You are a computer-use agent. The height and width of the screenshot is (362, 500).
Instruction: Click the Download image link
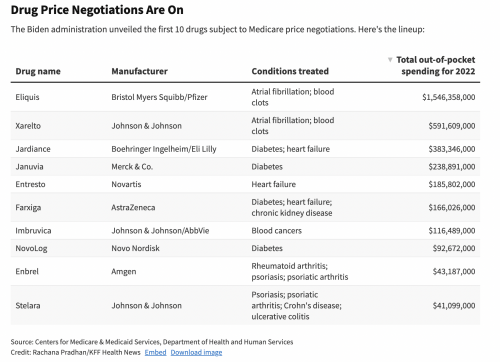click(196, 352)
